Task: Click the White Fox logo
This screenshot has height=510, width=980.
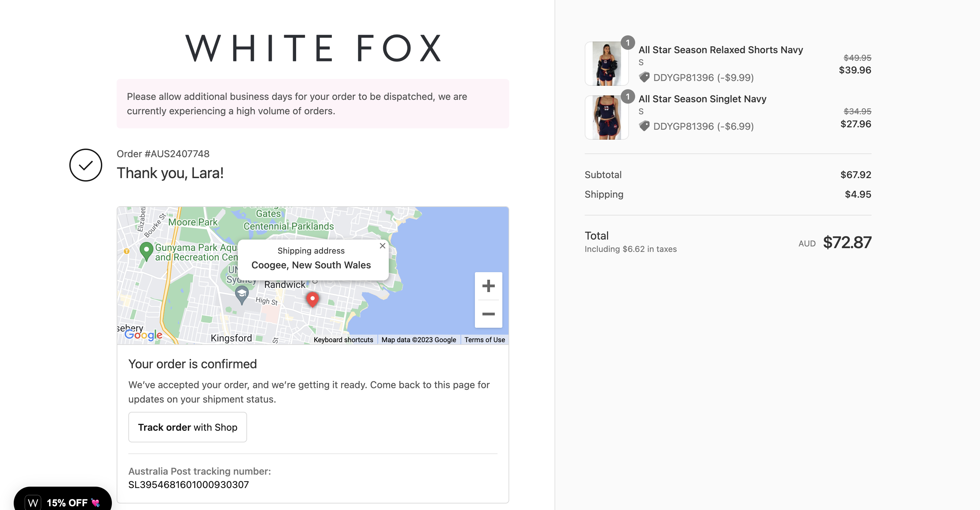Action: coord(313,48)
